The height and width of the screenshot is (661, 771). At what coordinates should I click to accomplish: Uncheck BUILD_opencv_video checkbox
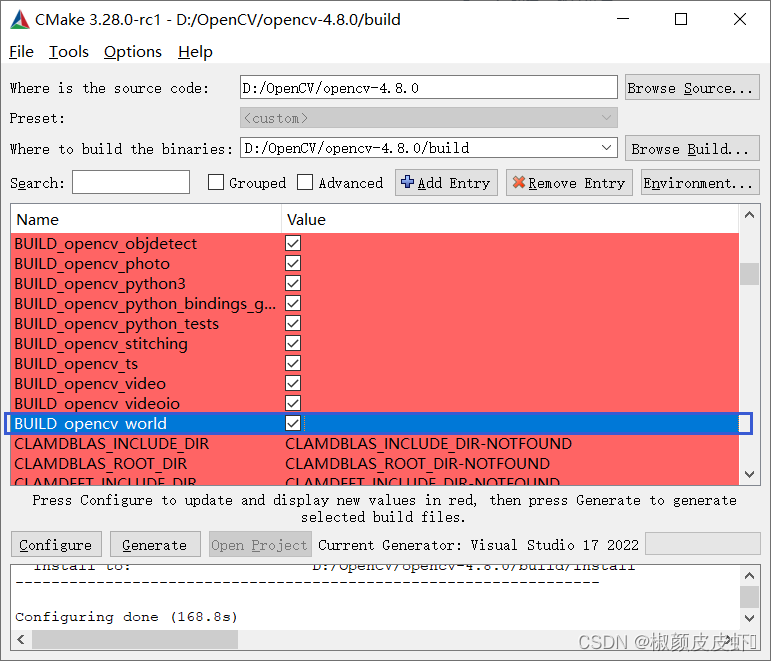tap(293, 384)
